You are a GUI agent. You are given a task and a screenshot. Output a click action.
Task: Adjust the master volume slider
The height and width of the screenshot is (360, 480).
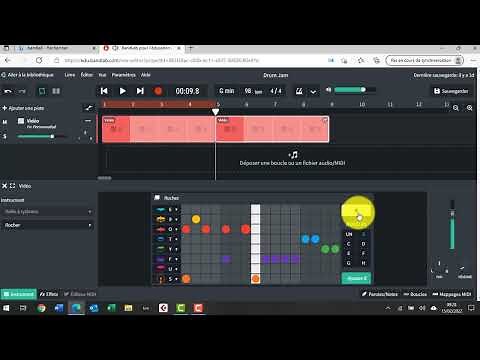click(355, 90)
